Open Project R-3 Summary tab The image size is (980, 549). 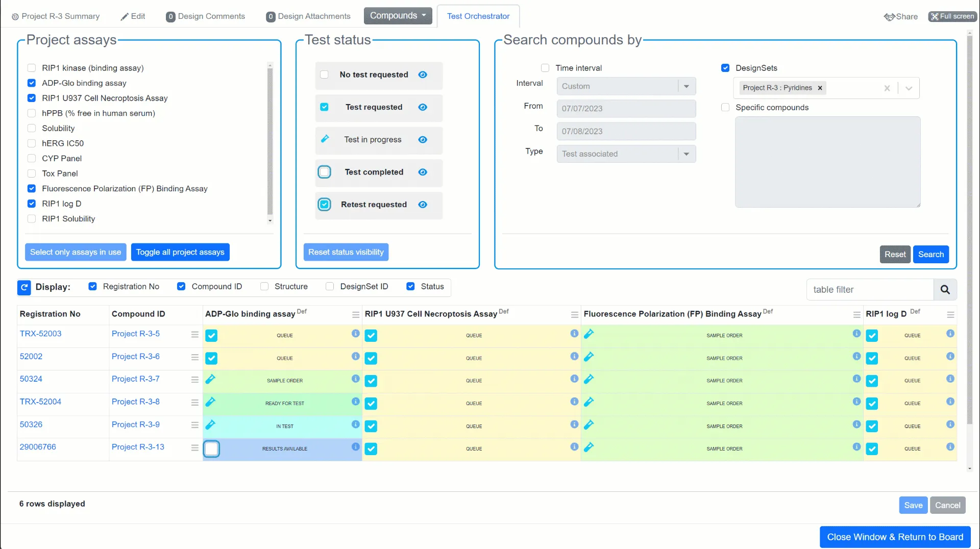(56, 16)
